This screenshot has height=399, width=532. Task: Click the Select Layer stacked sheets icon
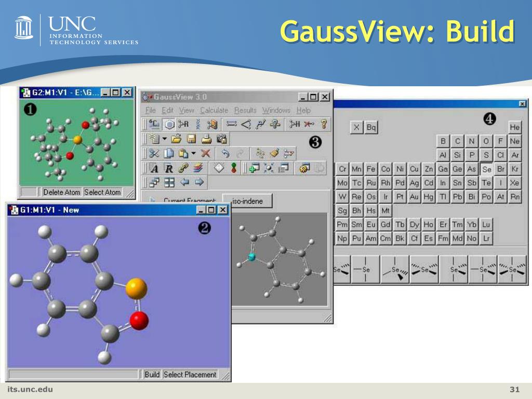(198, 168)
